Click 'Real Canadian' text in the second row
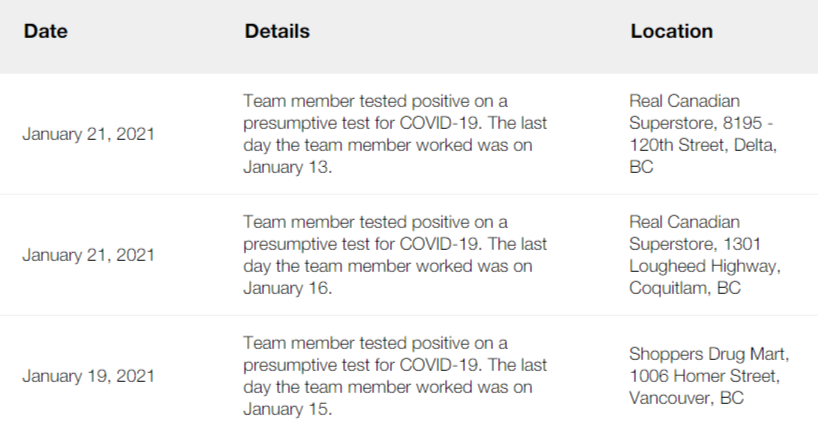818x422 pixels. point(684,222)
